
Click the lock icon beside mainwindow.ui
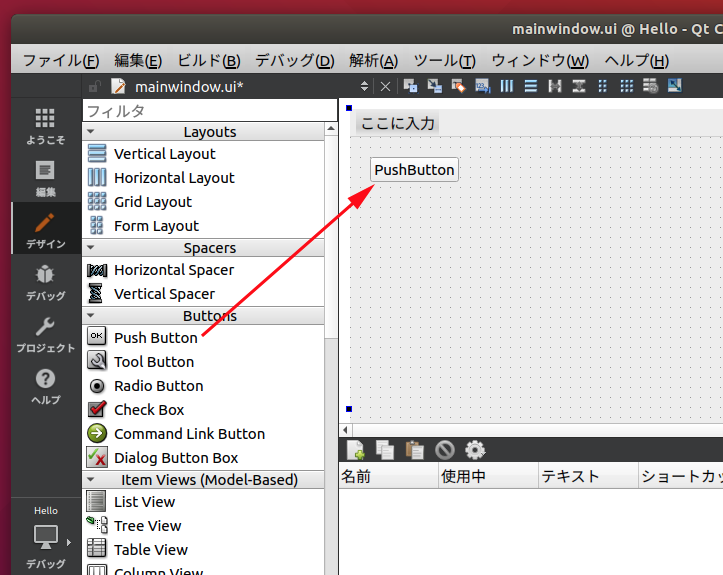coord(95,86)
